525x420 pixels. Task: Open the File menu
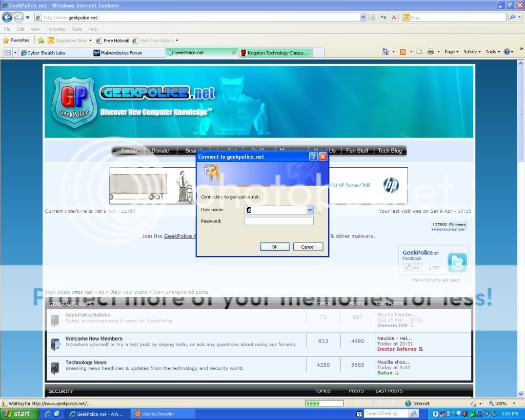tap(7, 29)
